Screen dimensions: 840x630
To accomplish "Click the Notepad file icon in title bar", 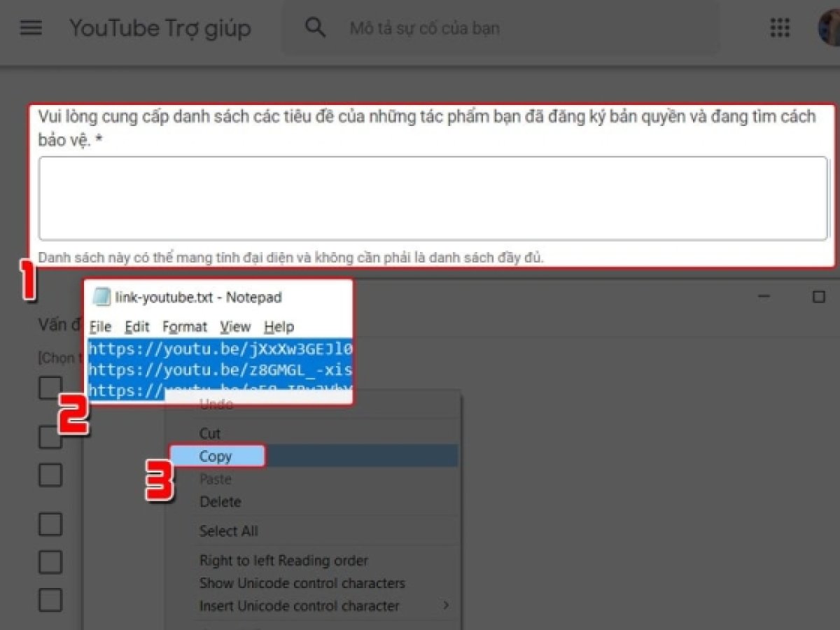I will tap(101, 297).
